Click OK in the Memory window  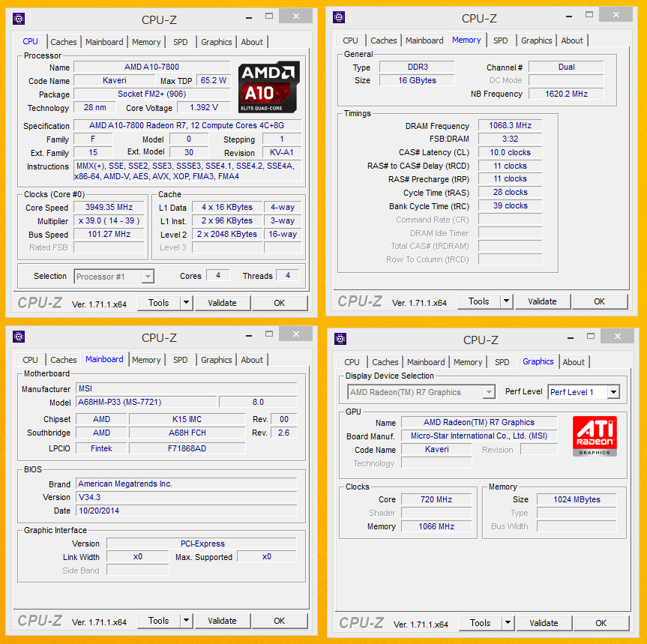point(600,301)
